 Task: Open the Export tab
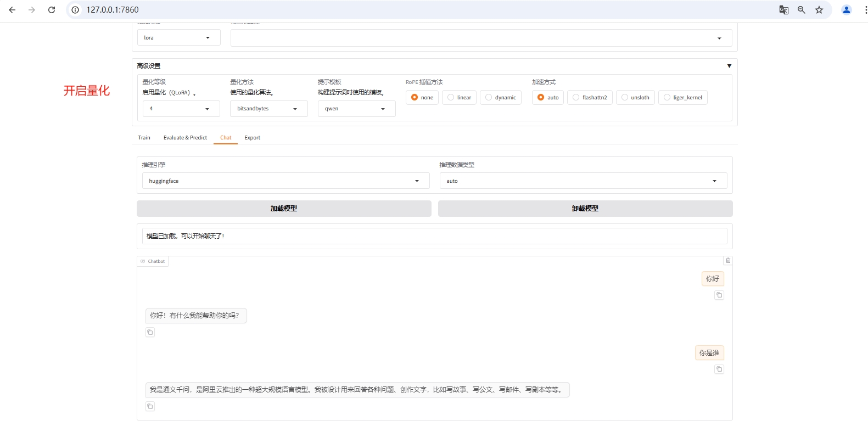coord(252,138)
